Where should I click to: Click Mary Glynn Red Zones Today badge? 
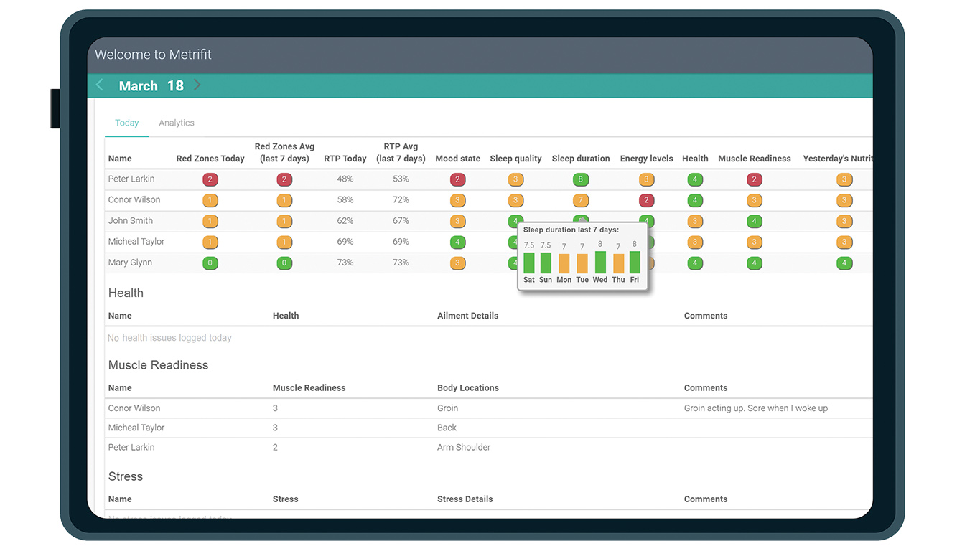(210, 263)
